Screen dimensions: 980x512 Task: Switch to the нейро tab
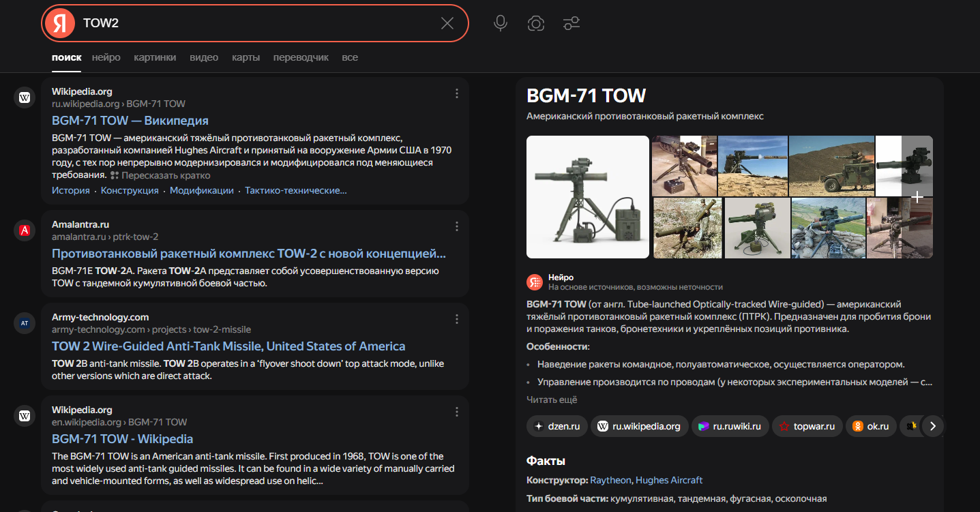(x=106, y=57)
